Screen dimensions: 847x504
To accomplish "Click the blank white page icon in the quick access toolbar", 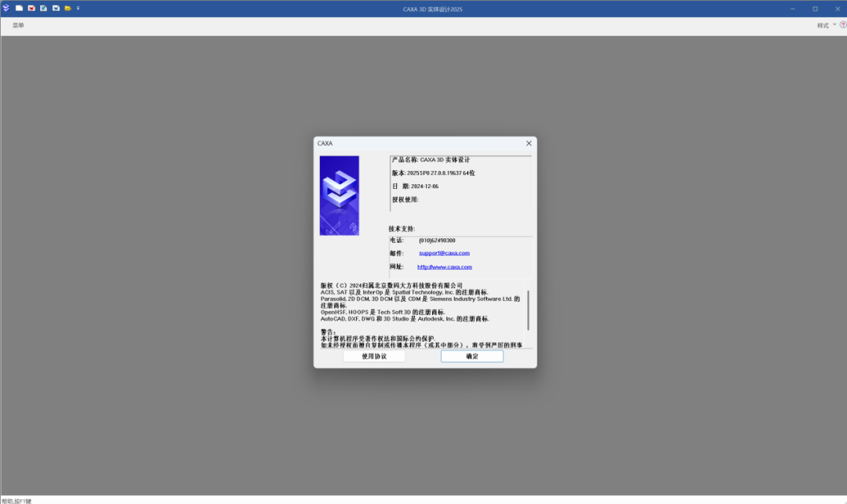I will (19, 8).
